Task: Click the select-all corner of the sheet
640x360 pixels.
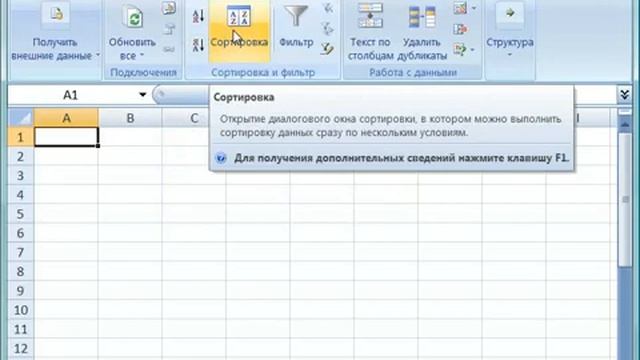Action: point(21,118)
